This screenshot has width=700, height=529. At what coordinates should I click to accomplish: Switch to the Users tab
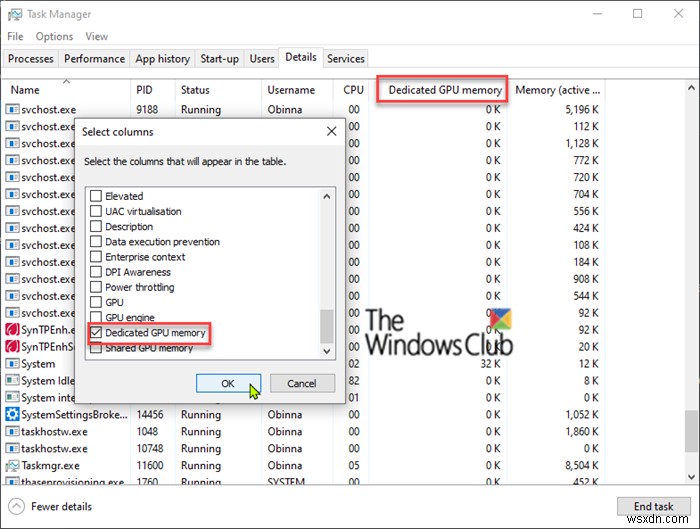262,58
